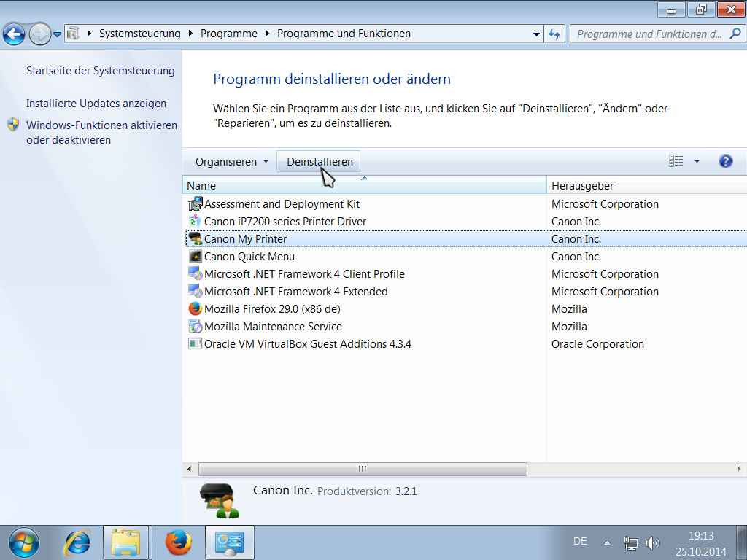Expand the arrow after Programme breadcrumb
This screenshot has height=560, width=747.
tap(267, 34)
